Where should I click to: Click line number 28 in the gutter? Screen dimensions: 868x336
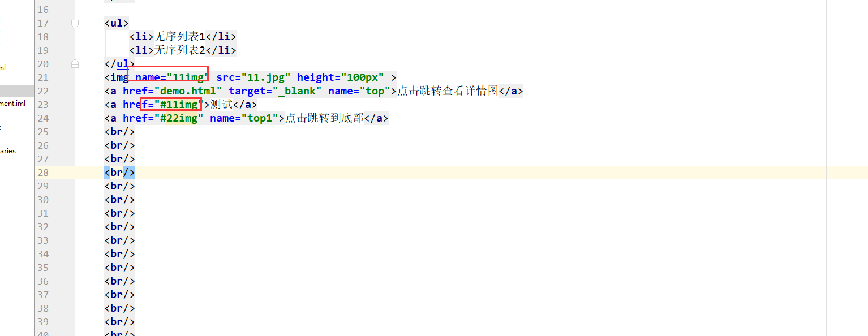(x=43, y=173)
